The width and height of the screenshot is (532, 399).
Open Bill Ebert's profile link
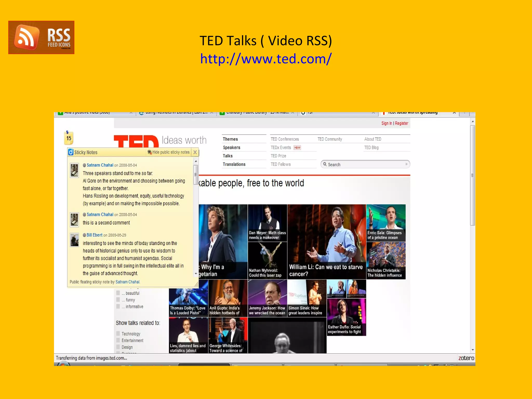[95, 235]
